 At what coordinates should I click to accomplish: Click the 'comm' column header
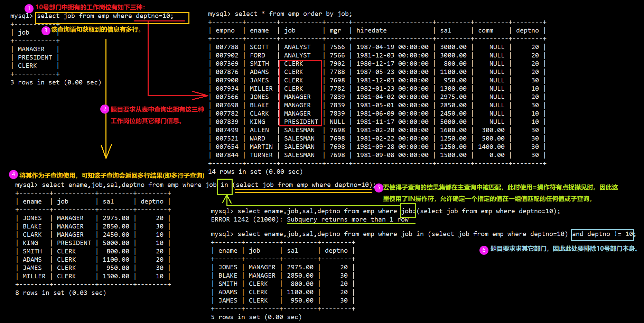click(x=486, y=30)
